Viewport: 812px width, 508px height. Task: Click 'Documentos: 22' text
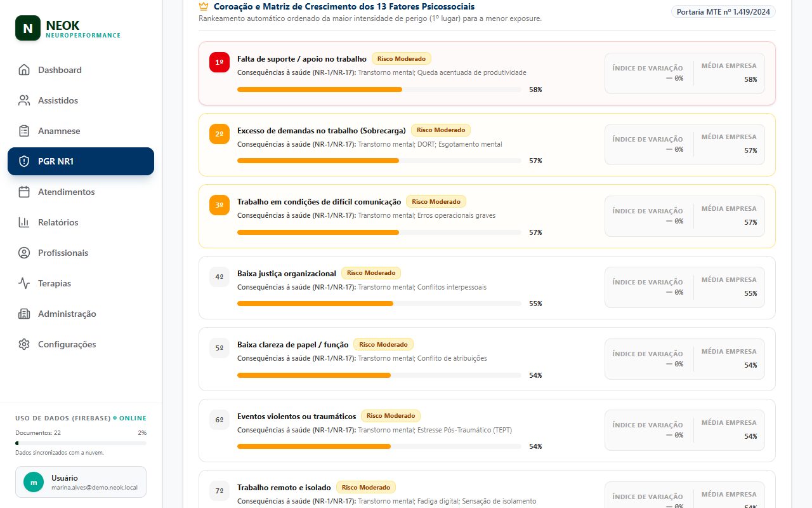pos(38,432)
